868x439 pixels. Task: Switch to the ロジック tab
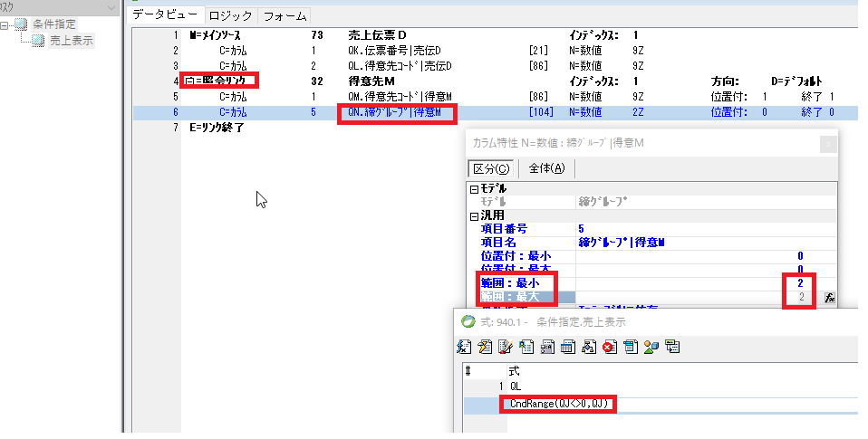(x=231, y=15)
